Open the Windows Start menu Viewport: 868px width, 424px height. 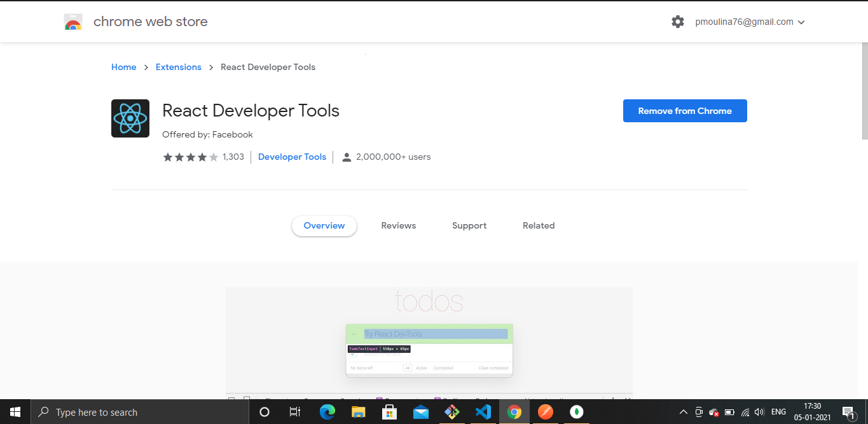pyautogui.click(x=15, y=412)
